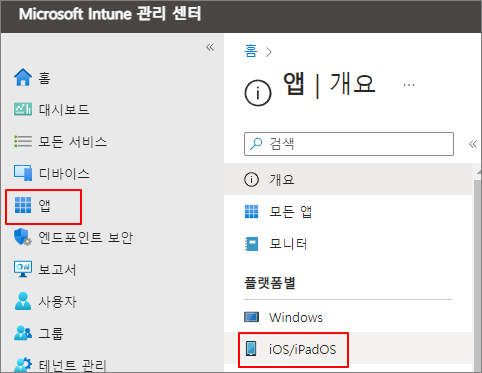Click the iOS/iPadOS device icon
The width and height of the screenshot is (482, 373).
(x=251, y=349)
